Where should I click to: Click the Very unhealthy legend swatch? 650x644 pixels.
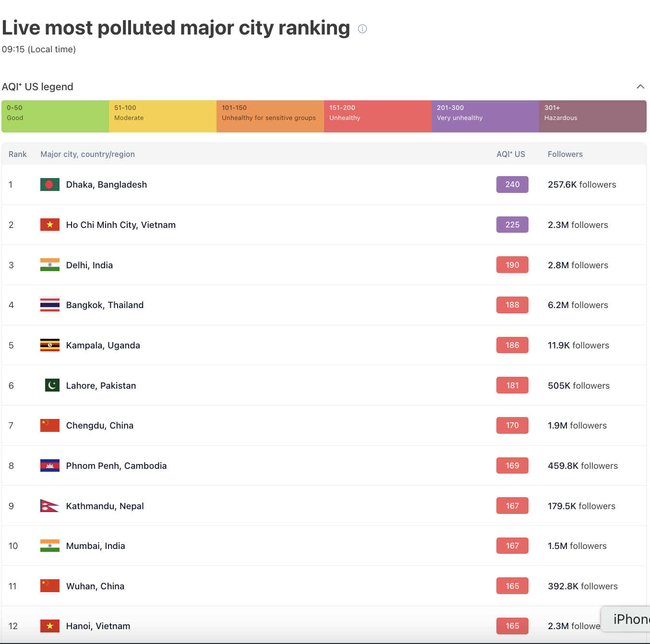(x=485, y=116)
